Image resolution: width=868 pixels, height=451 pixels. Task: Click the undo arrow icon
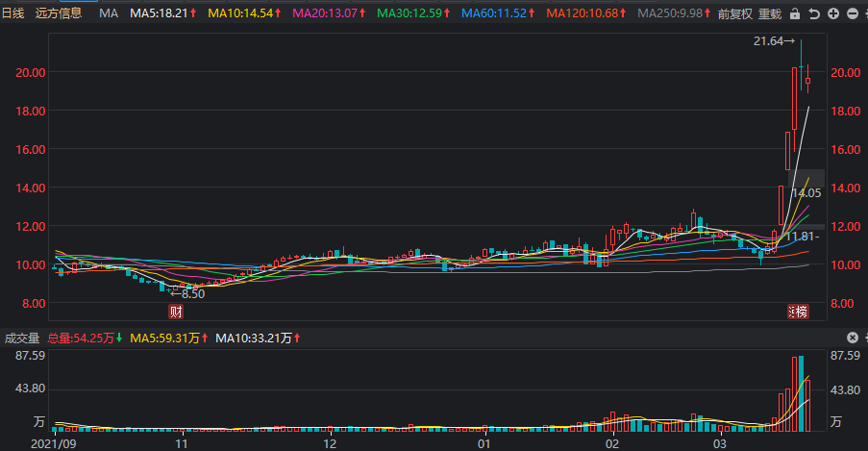(x=814, y=13)
